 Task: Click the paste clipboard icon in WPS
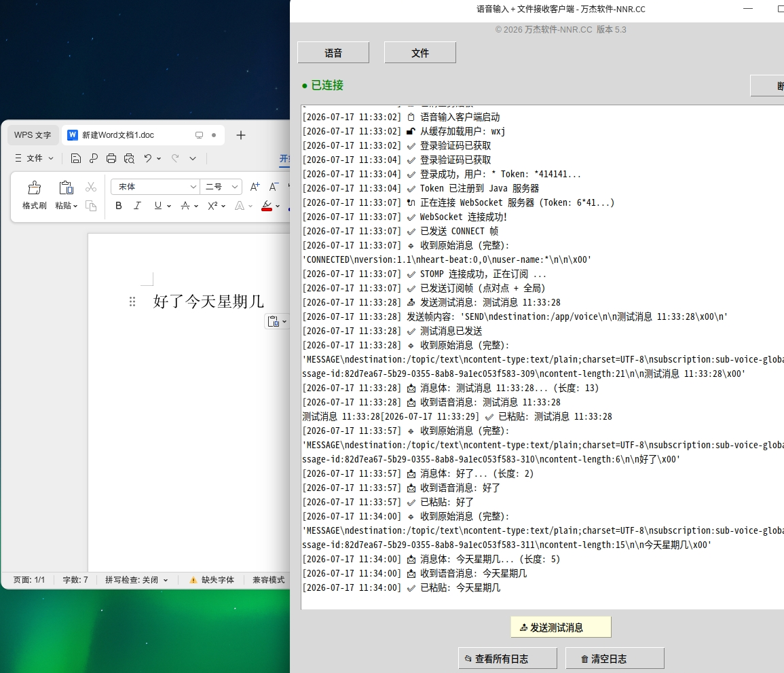point(66,187)
